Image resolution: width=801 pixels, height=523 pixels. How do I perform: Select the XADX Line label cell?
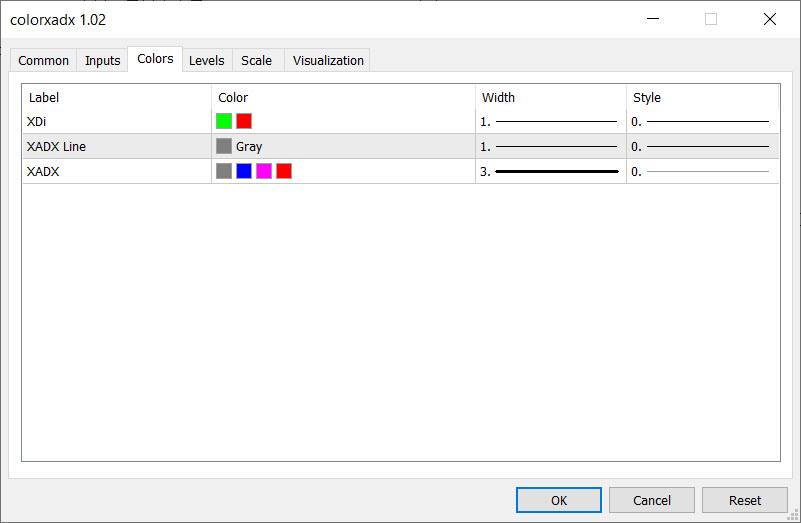click(x=117, y=147)
